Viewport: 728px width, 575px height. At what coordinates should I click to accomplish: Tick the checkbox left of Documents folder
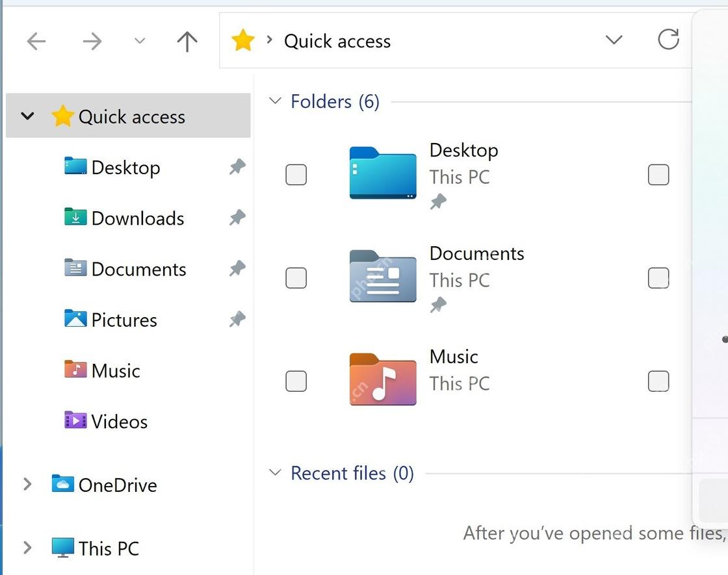click(296, 278)
